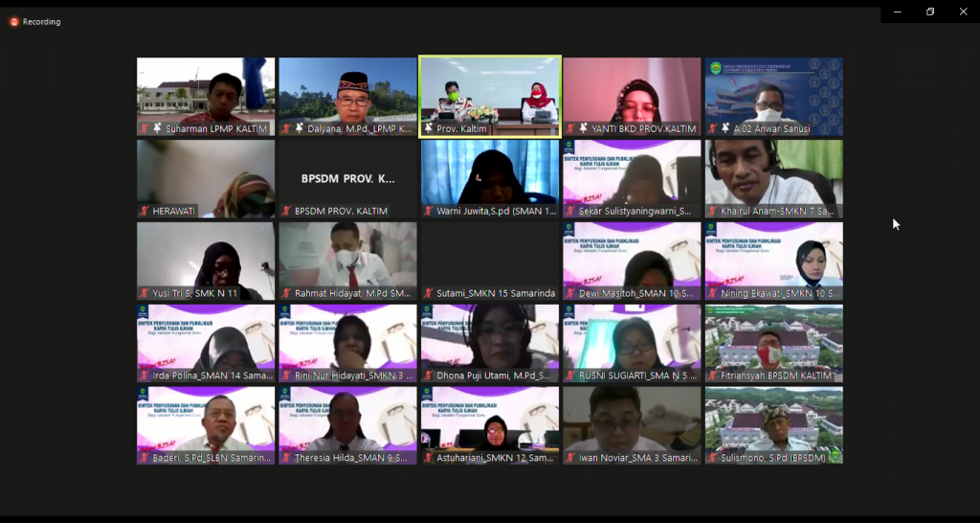
Task: Select Nining Ekawati_SMKN 10 video tile
Action: (773, 261)
